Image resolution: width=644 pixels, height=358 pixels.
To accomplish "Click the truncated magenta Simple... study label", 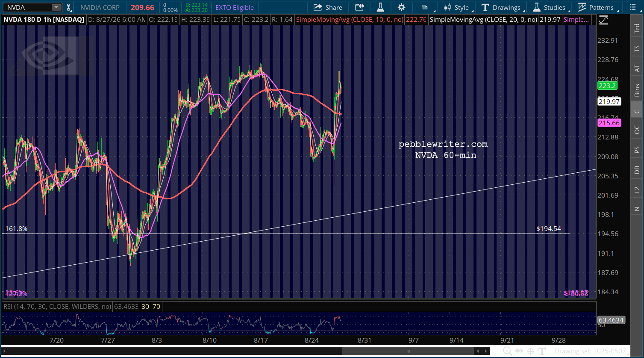I will tap(576, 20).
